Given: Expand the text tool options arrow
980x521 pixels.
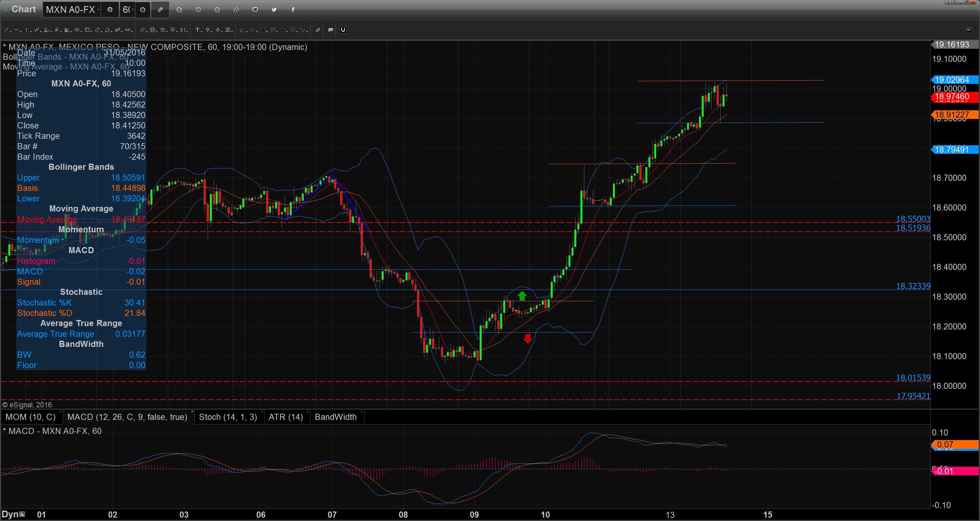Looking at the screenshot, I should click(202, 32).
